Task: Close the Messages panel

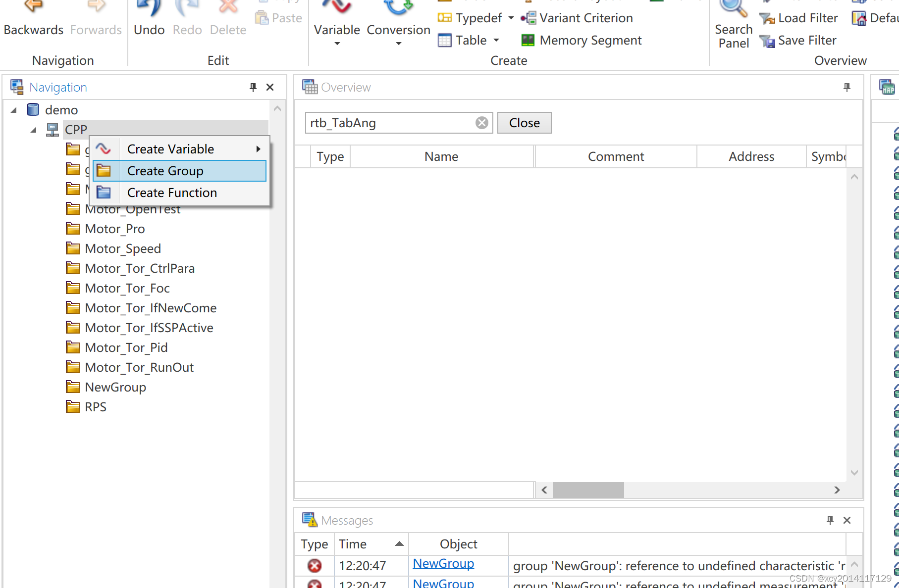Action: pyautogui.click(x=847, y=520)
